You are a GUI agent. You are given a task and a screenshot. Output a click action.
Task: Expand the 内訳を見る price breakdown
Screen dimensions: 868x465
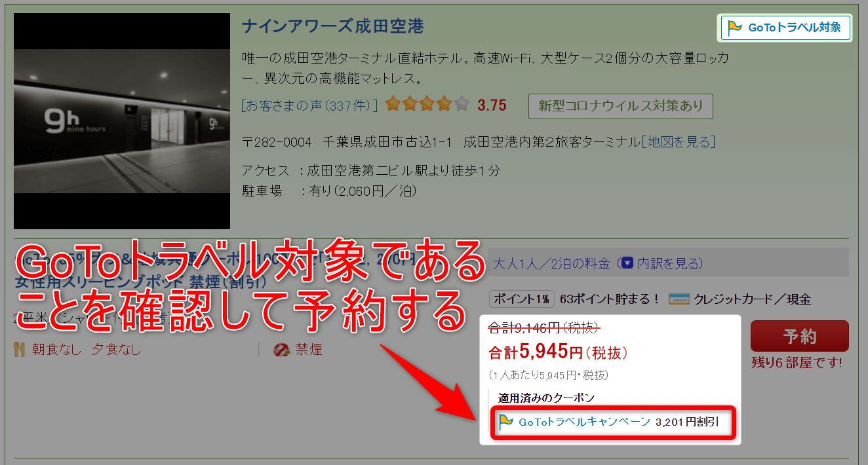tap(662, 263)
